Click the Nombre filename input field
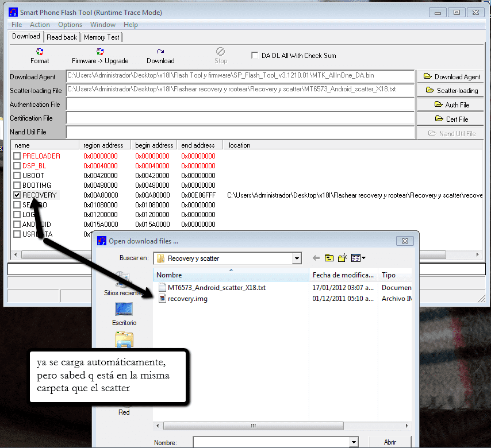 pyautogui.click(x=271, y=442)
